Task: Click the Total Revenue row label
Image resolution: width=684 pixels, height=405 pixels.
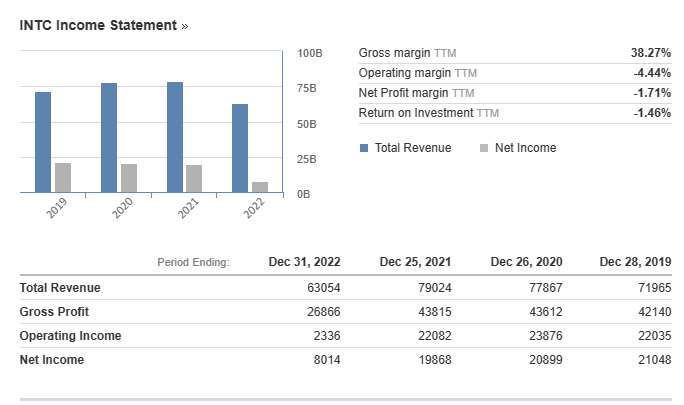Action: click(x=60, y=288)
